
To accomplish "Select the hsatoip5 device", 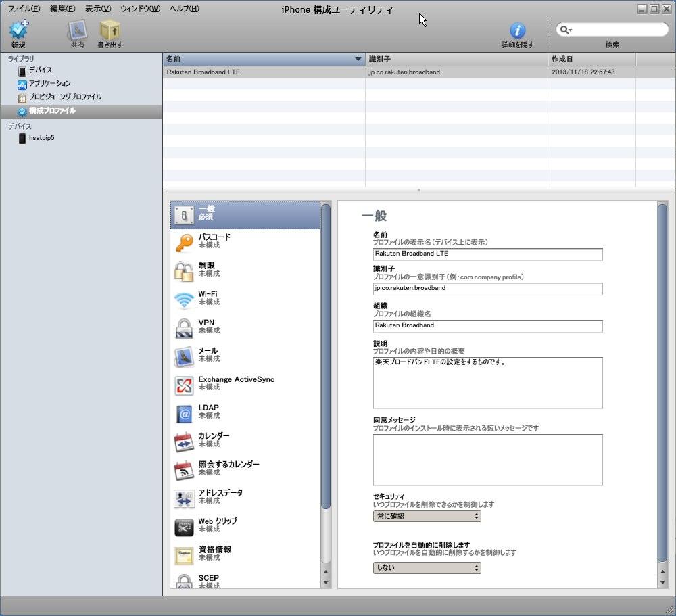I will 41,138.
